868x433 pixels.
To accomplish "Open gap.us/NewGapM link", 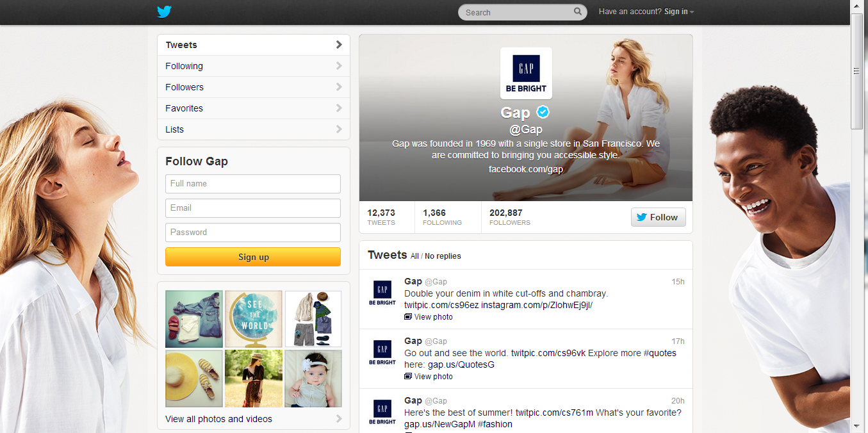I will tap(439, 424).
